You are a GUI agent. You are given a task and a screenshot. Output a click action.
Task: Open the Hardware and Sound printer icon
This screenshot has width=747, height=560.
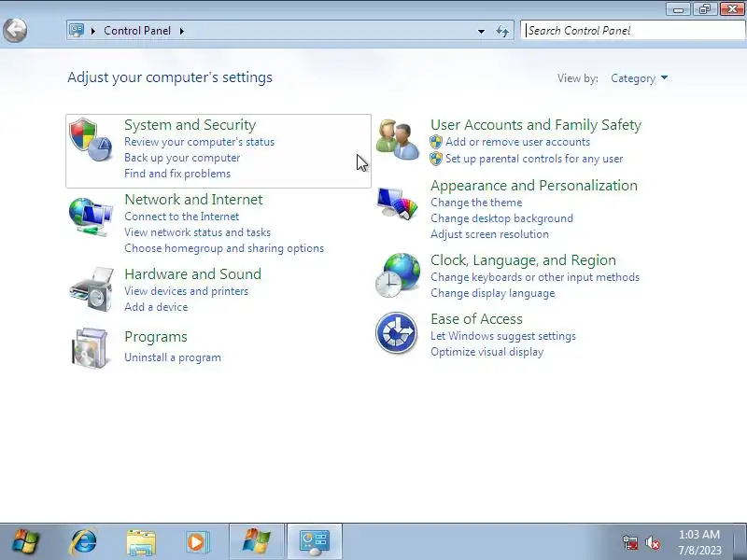[92, 289]
